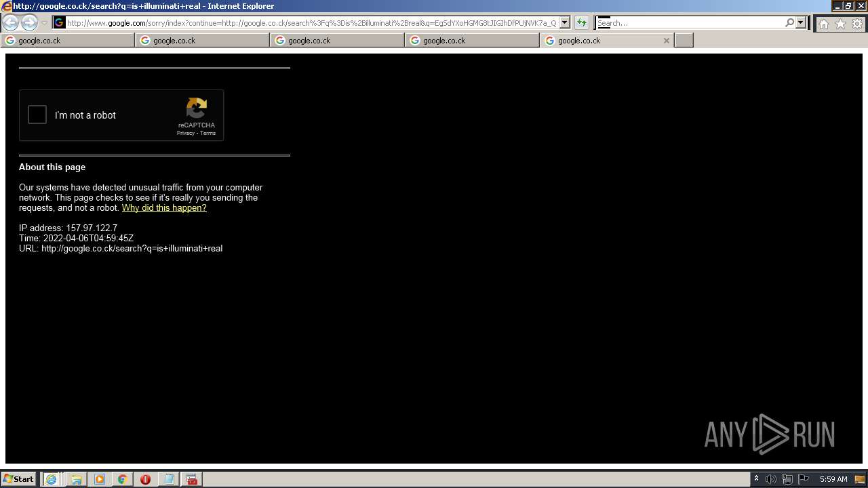Screen dimensions: 868x488
Task: Go back with the Back arrow button
Action: pyautogui.click(x=11, y=23)
